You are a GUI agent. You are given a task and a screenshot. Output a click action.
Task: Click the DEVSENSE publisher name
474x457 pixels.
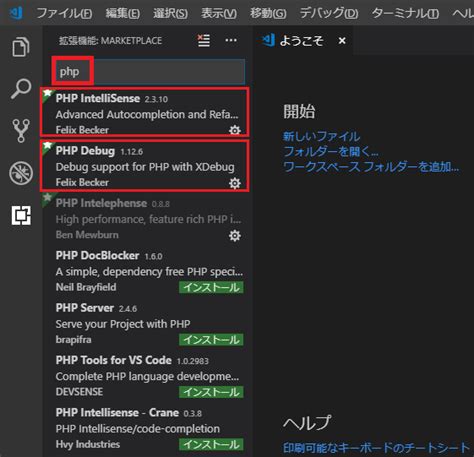79,392
